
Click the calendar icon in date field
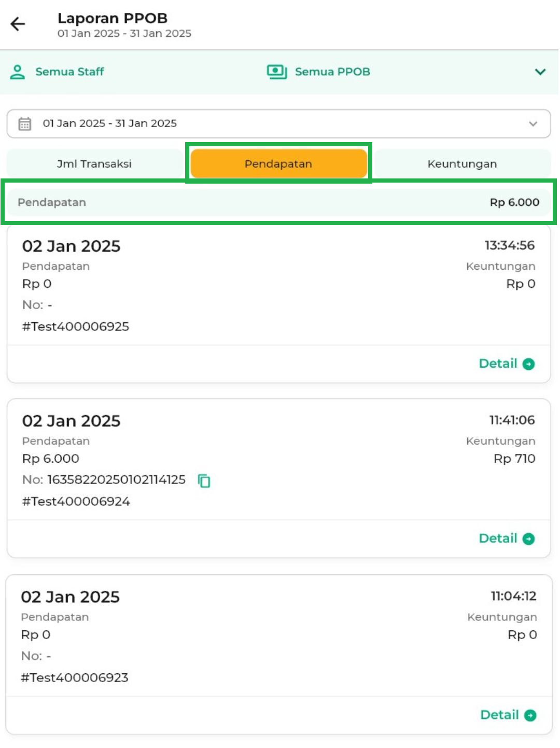(x=25, y=124)
